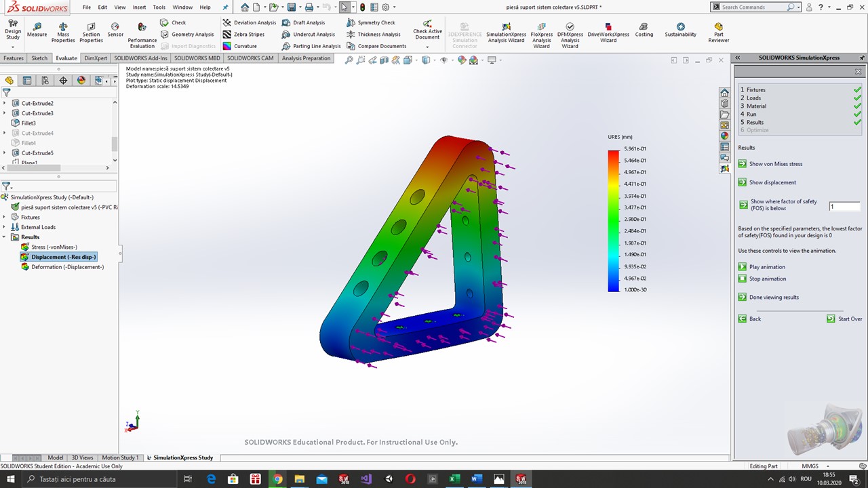Switch to the Sketch tab
The image size is (868, 488).
[39, 58]
